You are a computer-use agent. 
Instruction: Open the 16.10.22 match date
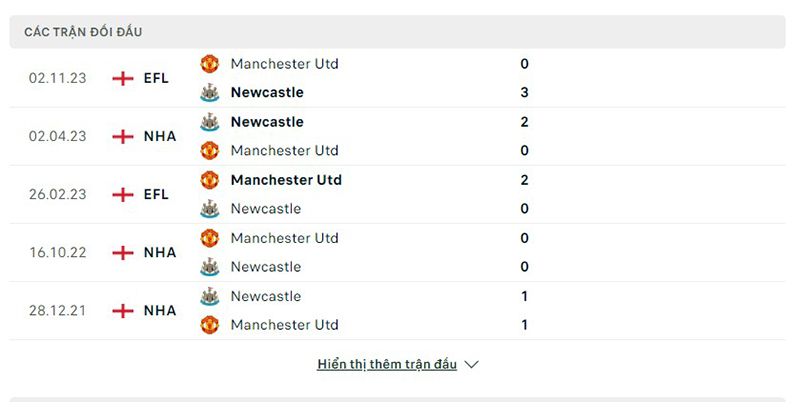59,252
